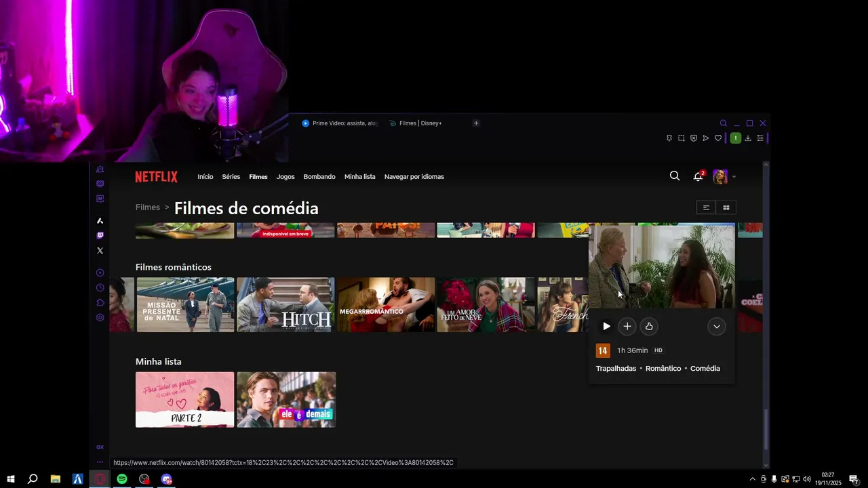Open the sidebar settings gear icon
This screenshot has width=868, height=488.
tap(100, 318)
